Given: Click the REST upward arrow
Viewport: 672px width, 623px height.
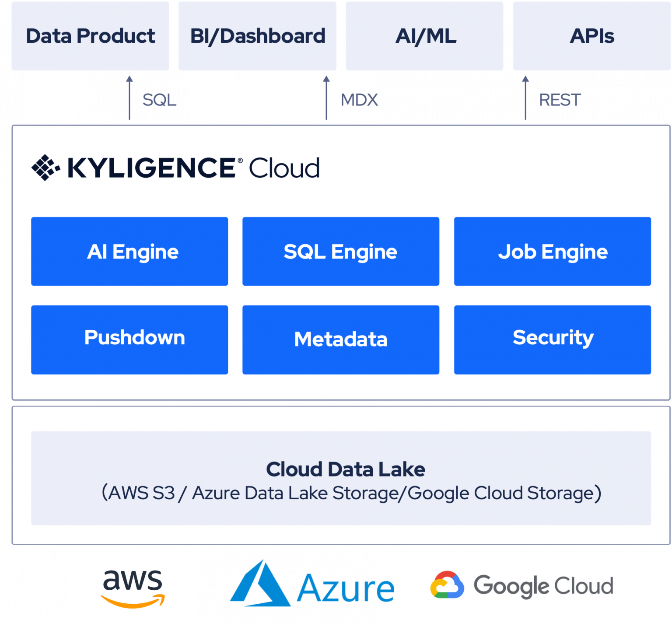Looking at the screenshot, I should pyautogui.click(x=525, y=97).
